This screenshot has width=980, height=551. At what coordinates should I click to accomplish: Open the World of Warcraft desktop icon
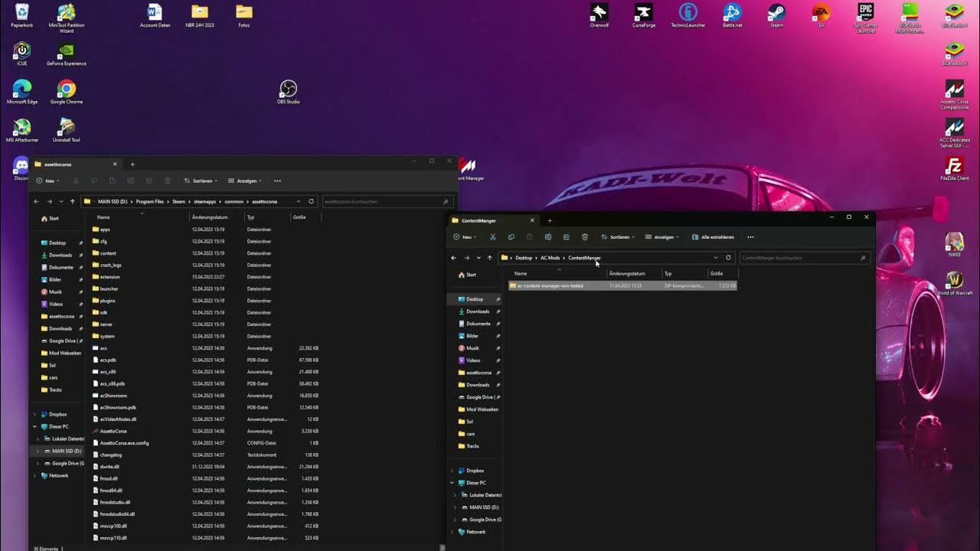point(954,283)
